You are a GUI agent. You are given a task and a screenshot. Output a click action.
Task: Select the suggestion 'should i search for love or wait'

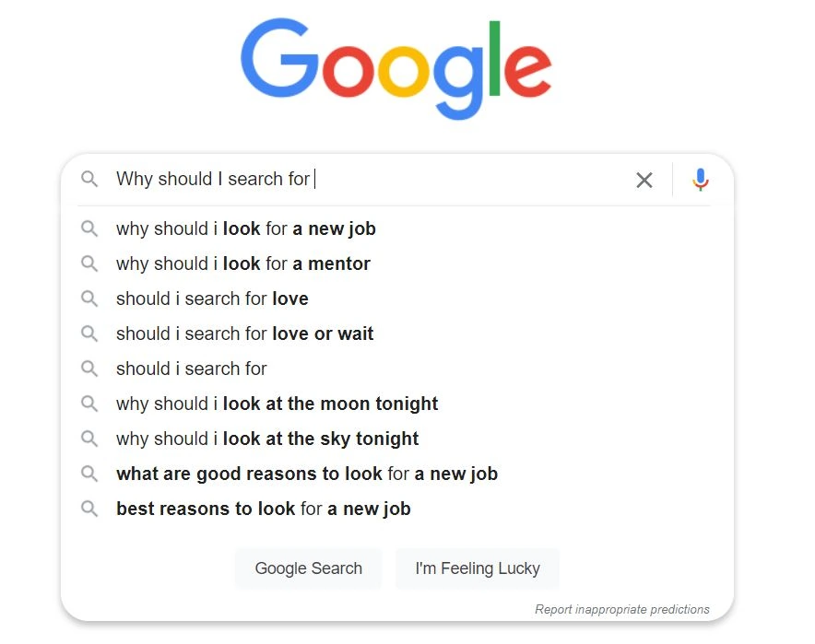tap(244, 334)
